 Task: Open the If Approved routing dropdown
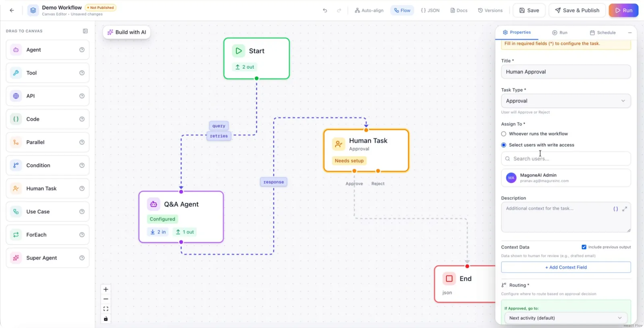[x=566, y=318]
